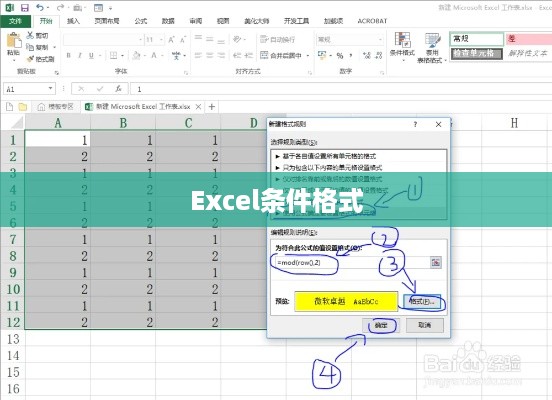Decrease font size with smaller A icon
This screenshot has width=552, height=400.
point(183,40)
